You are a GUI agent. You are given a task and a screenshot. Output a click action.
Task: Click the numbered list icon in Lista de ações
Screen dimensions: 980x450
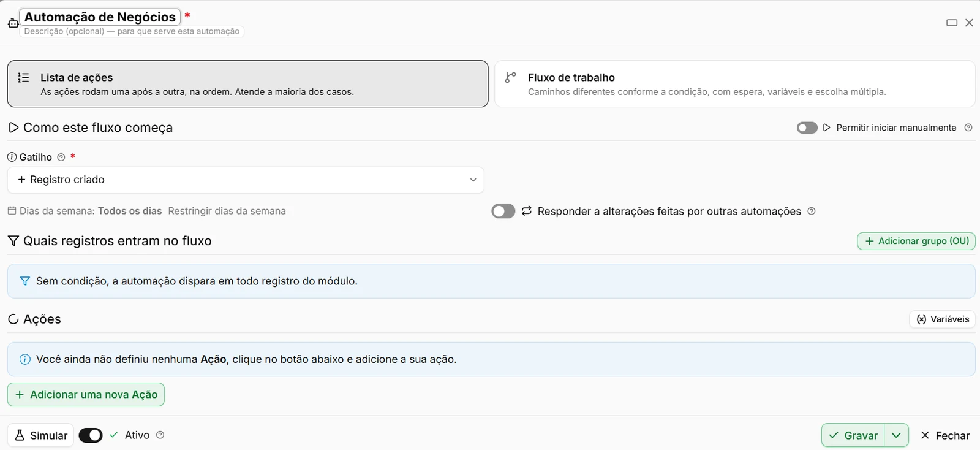(x=23, y=78)
